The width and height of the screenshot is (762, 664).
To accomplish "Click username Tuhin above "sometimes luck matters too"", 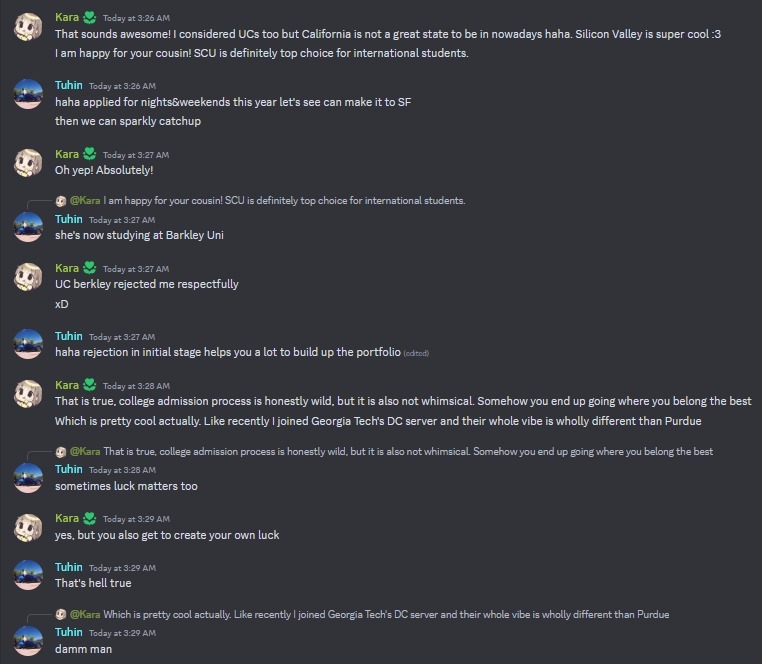I will pos(68,469).
